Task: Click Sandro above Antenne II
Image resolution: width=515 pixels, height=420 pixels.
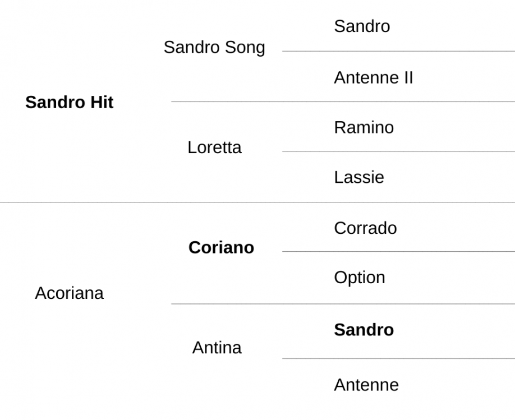Action: [362, 26]
